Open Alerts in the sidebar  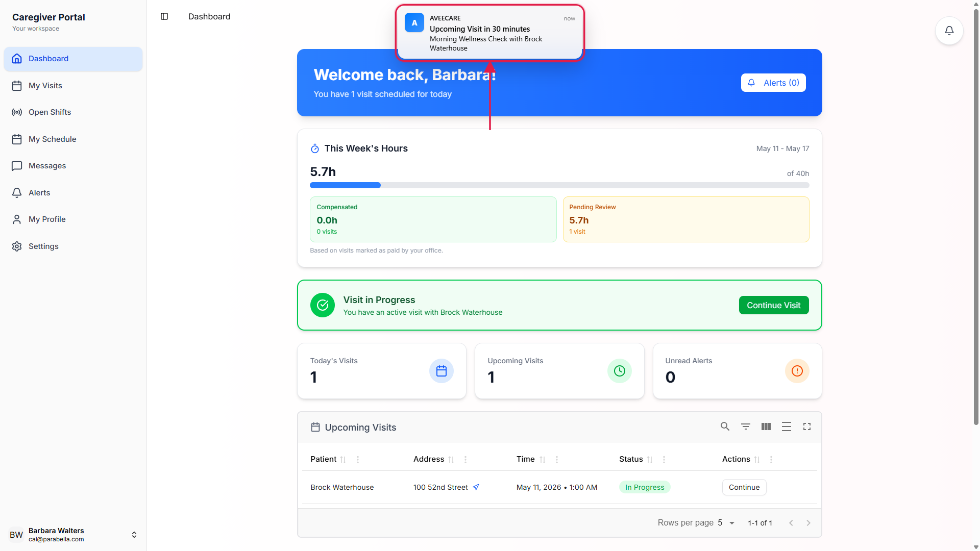tap(73, 193)
